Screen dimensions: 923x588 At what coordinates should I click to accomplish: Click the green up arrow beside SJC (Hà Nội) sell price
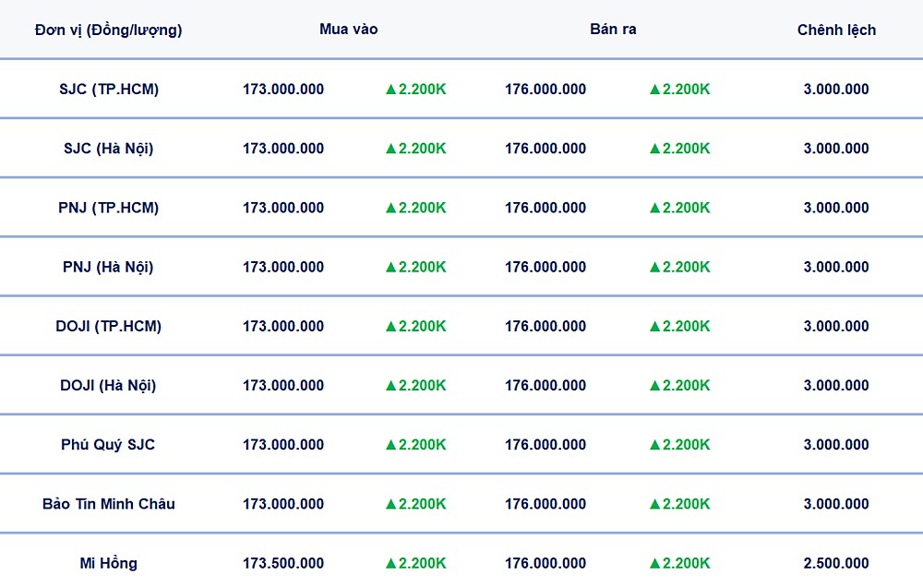pyautogui.click(x=655, y=149)
